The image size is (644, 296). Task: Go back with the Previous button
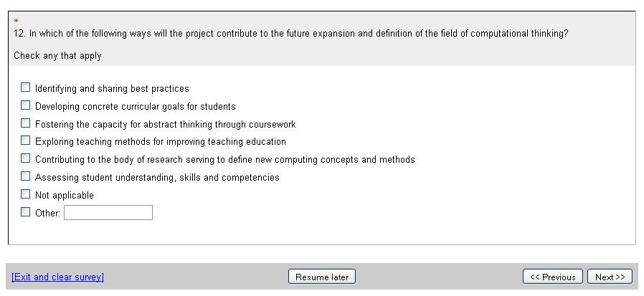coord(553,277)
